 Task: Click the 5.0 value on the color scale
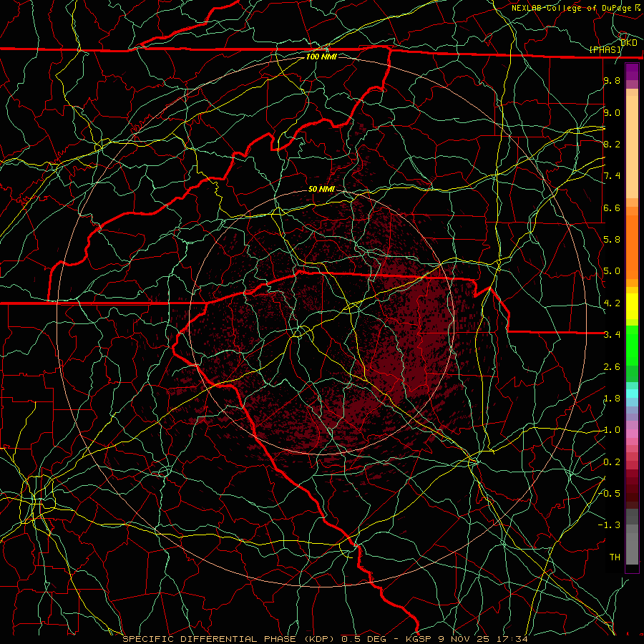612,271
